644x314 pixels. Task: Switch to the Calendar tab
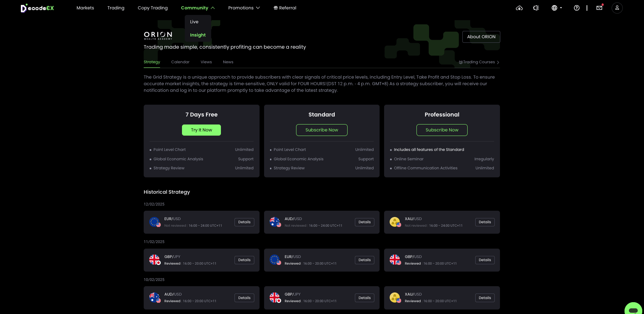pos(180,62)
